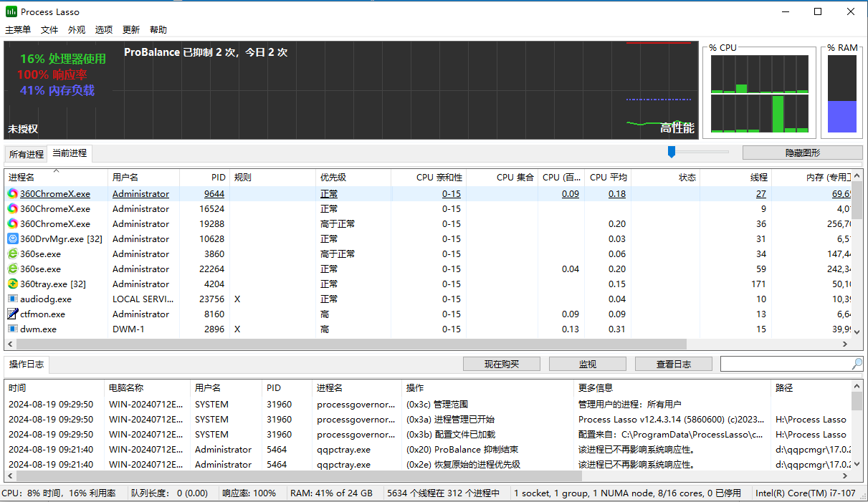Open the 选项 menu

[103, 29]
